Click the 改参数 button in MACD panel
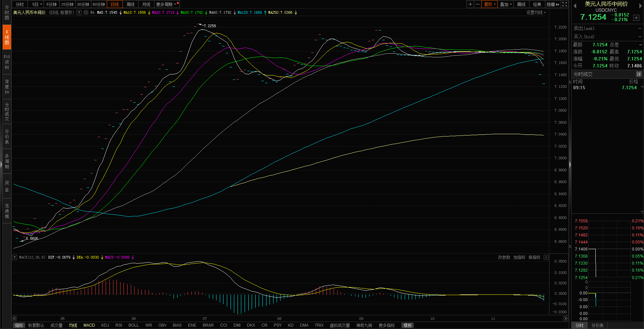This screenshot has height=329, width=644. coord(504,257)
